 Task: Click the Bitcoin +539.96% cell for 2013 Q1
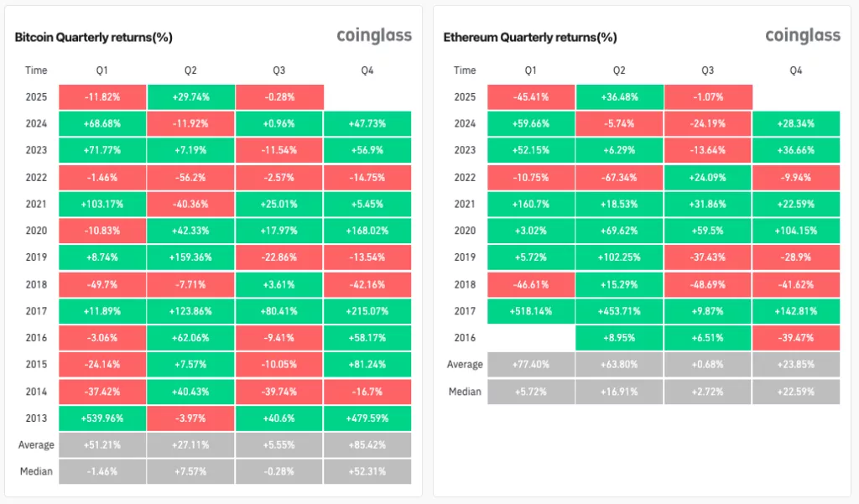tap(102, 418)
